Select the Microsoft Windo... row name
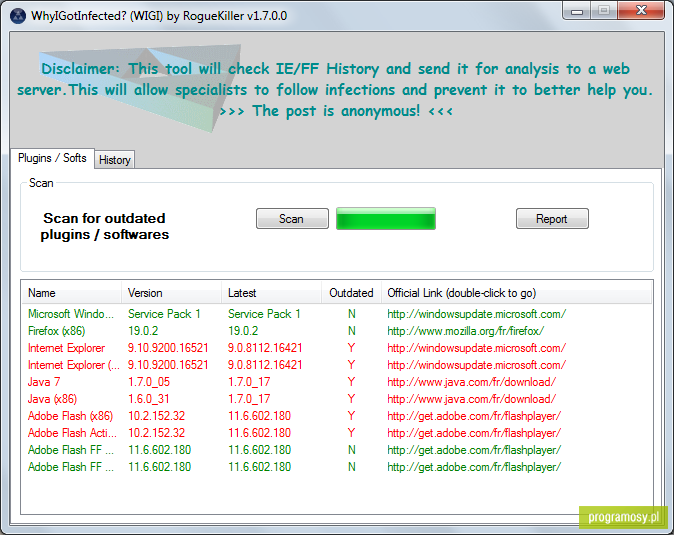This screenshot has width=674, height=535. pyautogui.click(x=71, y=314)
